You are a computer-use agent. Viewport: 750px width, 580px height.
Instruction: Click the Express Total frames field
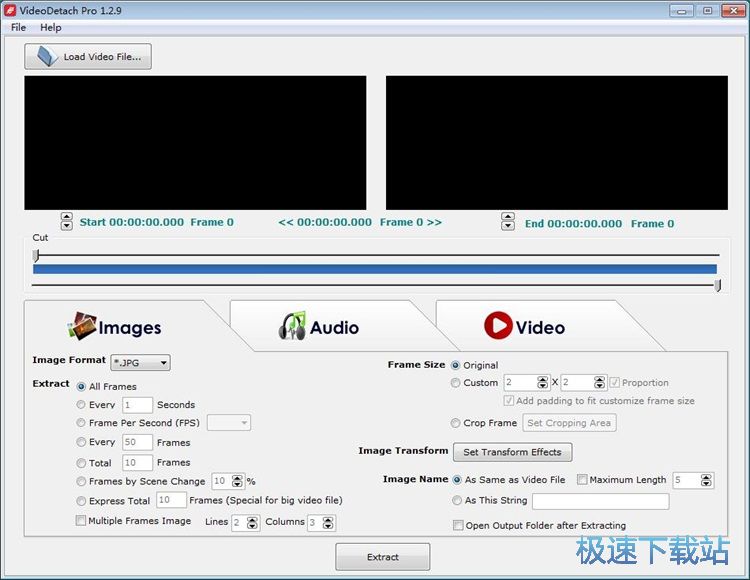[171, 500]
